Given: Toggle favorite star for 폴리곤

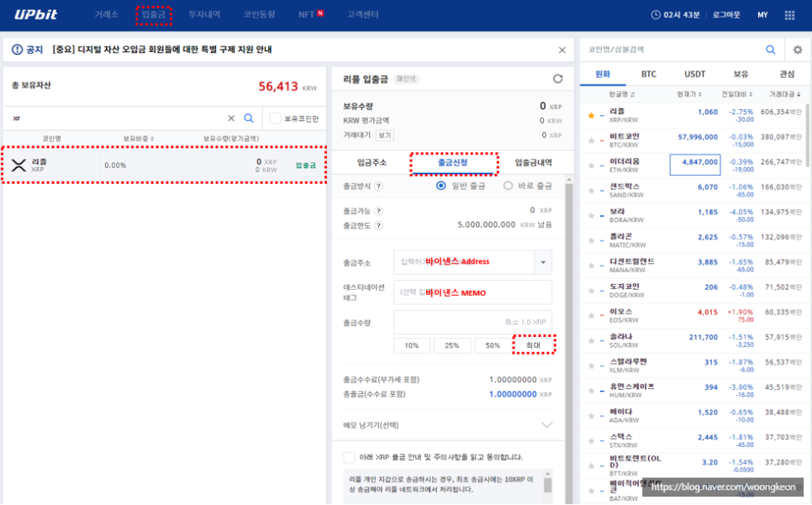Looking at the screenshot, I should click(x=591, y=240).
